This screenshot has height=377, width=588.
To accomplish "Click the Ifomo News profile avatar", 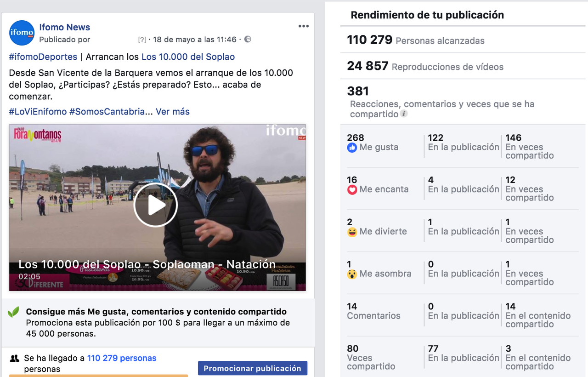I will click(x=22, y=33).
